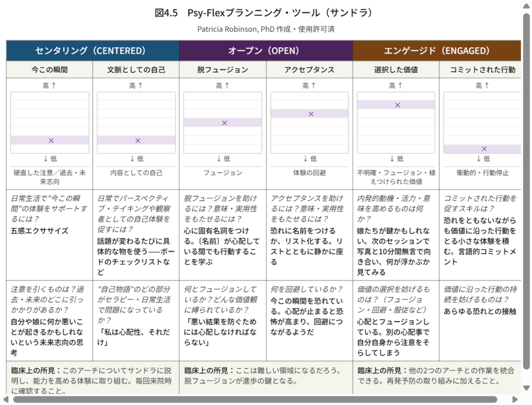Select the エンゲージド (ENGAGED) header

point(437,50)
